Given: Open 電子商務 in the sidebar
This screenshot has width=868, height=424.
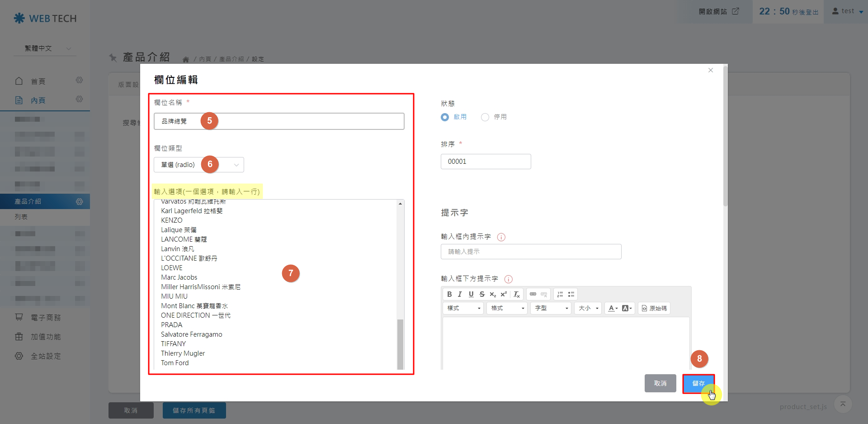Looking at the screenshot, I should tap(45, 318).
